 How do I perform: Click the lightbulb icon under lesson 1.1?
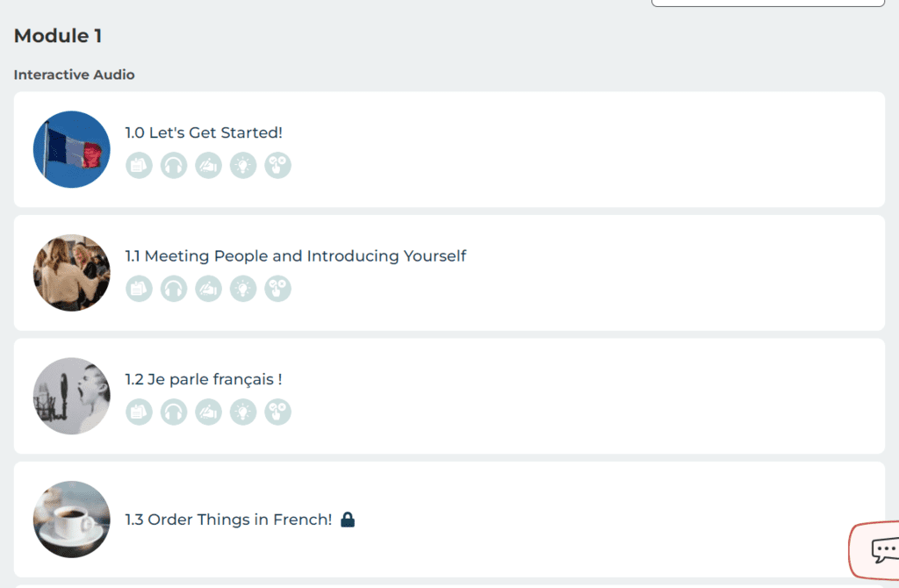tap(243, 288)
